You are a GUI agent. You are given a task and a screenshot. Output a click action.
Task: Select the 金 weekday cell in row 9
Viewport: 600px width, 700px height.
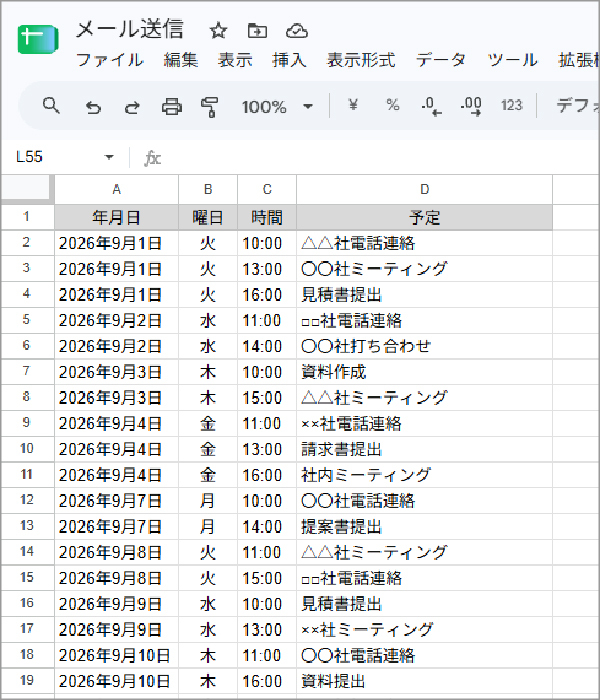(208, 423)
